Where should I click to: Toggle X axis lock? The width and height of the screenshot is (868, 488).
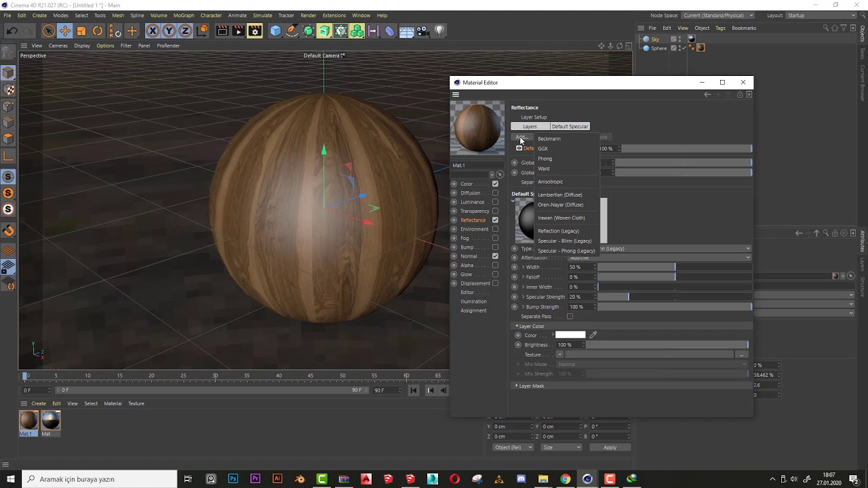coord(152,30)
